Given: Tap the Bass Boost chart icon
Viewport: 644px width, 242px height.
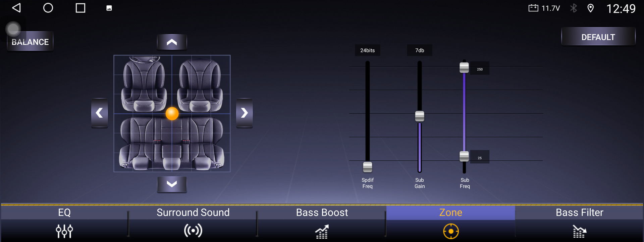Looking at the screenshot, I should point(322,232).
